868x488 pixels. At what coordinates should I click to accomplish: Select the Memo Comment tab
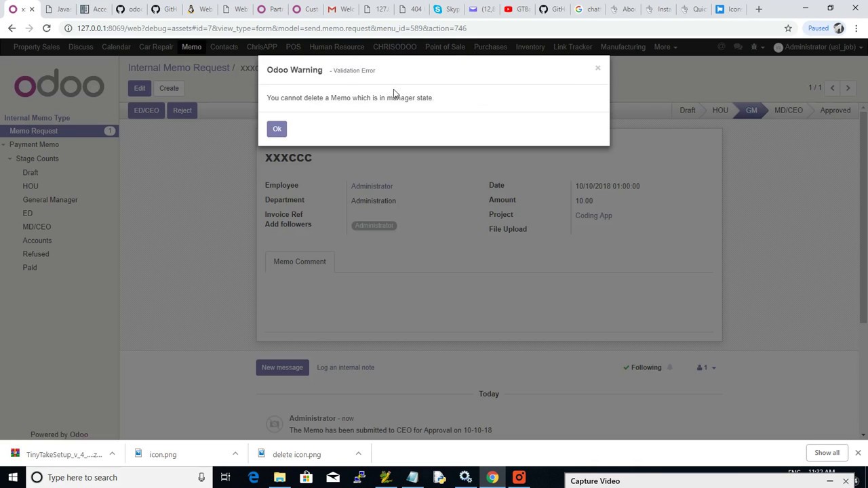tap(300, 262)
